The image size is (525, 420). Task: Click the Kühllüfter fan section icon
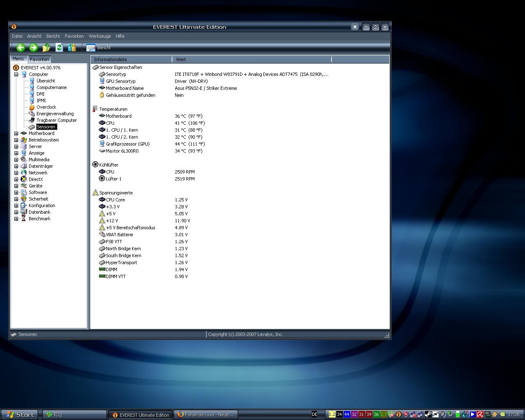click(95, 165)
